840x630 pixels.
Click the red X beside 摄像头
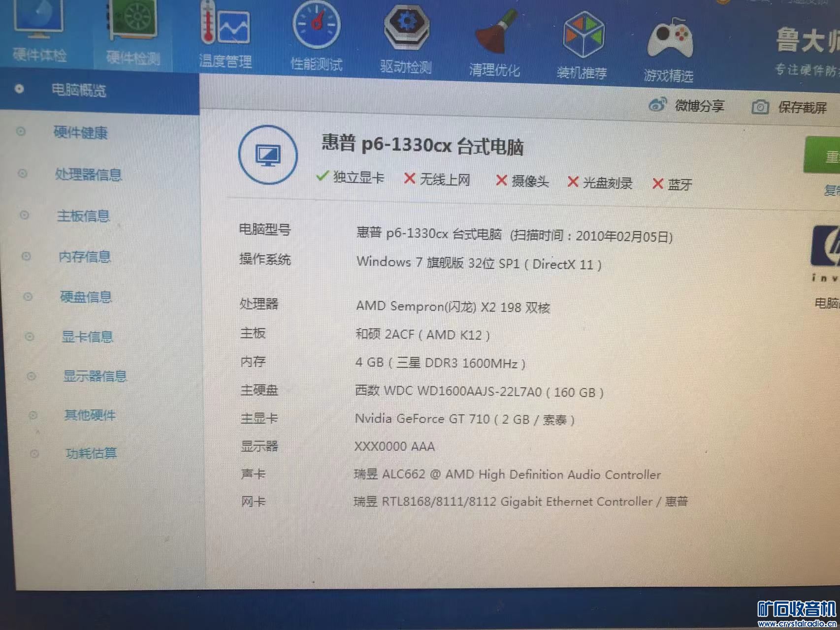(501, 181)
